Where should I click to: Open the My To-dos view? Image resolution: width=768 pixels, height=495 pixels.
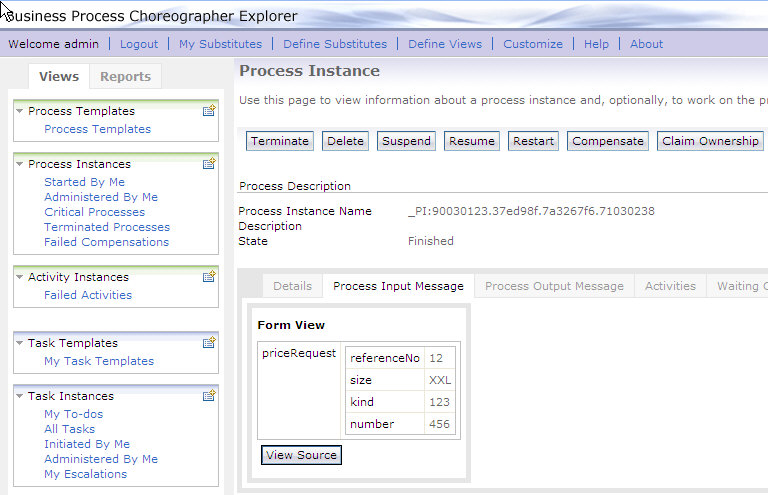[x=73, y=414]
